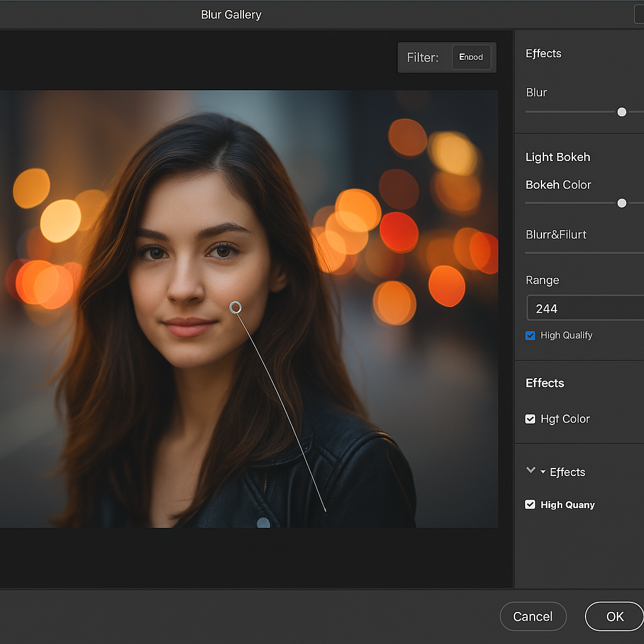The width and height of the screenshot is (644, 644).
Task: Click the Blur Gallery title text
Action: pyautogui.click(x=231, y=14)
